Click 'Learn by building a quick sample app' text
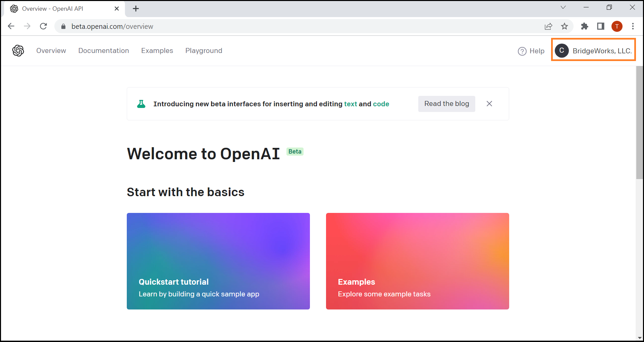 199,294
